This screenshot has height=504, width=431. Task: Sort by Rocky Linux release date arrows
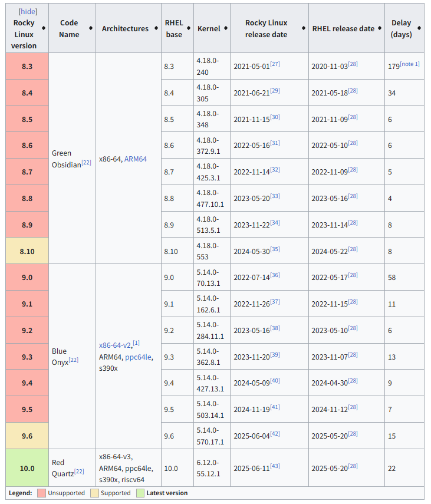304,28
